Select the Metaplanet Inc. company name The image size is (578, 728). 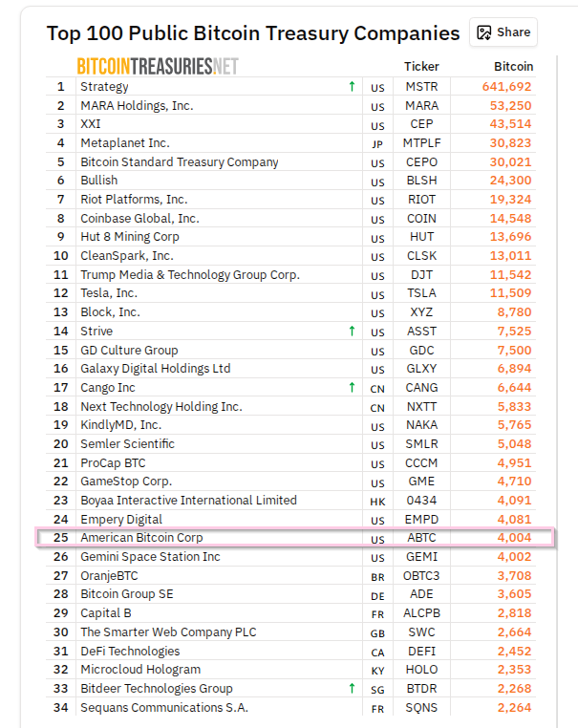click(123, 143)
